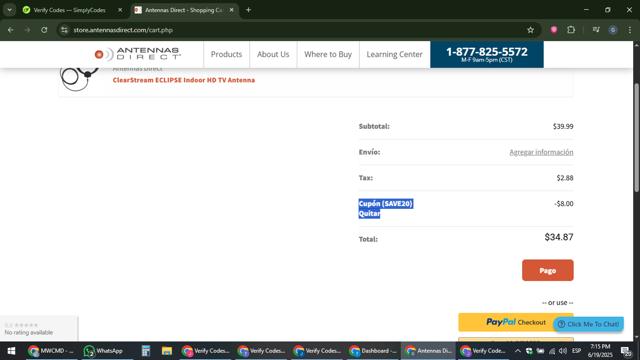
Task: Open the Chrome three-dot menu
Action: coord(630,30)
